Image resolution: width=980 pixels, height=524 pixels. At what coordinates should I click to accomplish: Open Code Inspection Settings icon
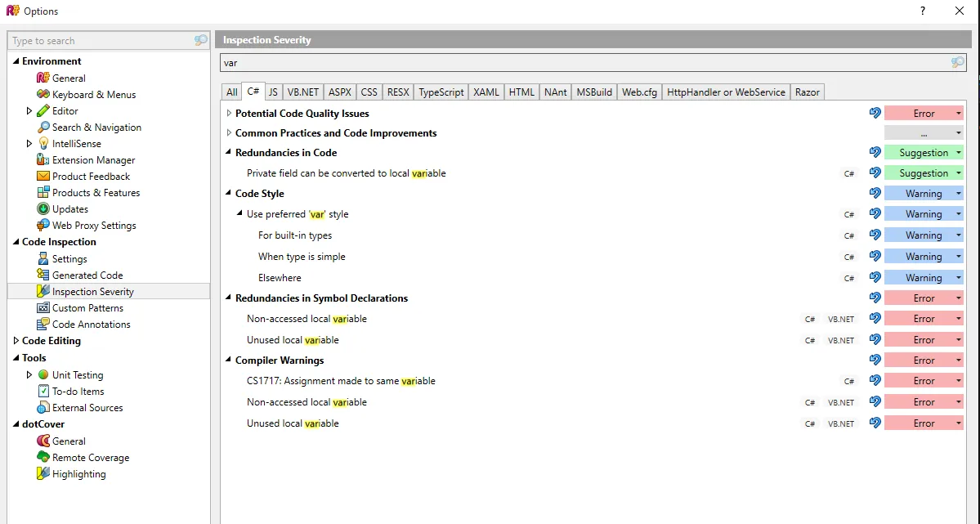click(43, 259)
